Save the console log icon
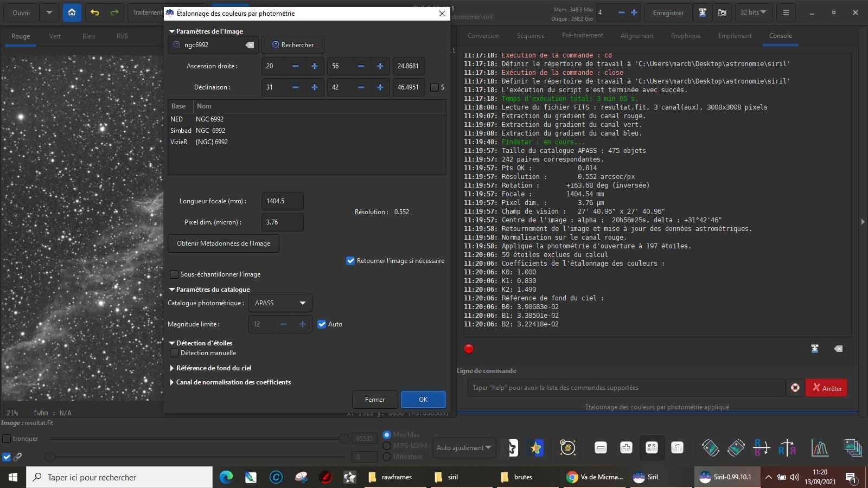 [814, 349]
